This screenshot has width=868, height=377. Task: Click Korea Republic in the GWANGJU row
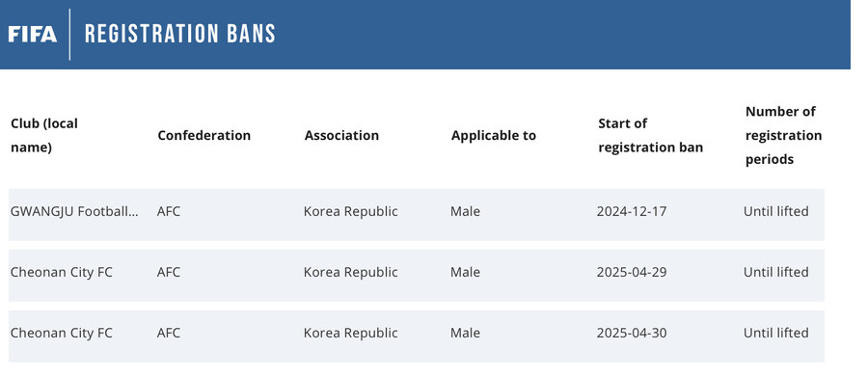point(350,211)
